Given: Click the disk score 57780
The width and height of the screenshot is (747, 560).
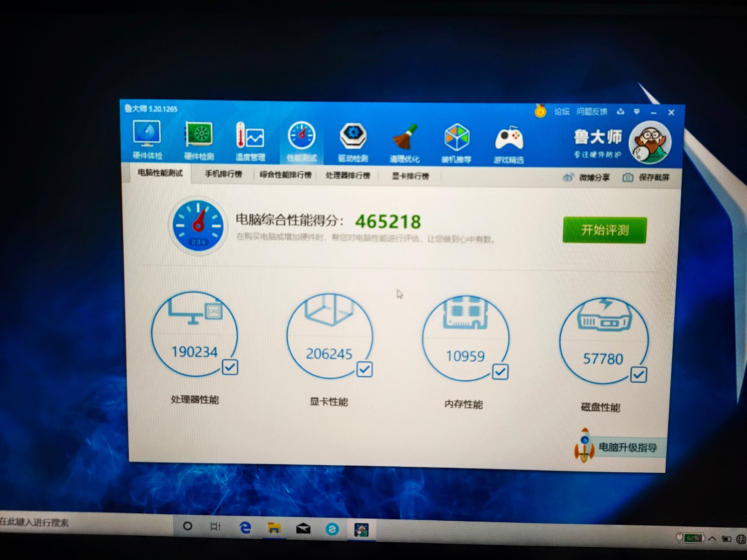Looking at the screenshot, I should 603,359.
